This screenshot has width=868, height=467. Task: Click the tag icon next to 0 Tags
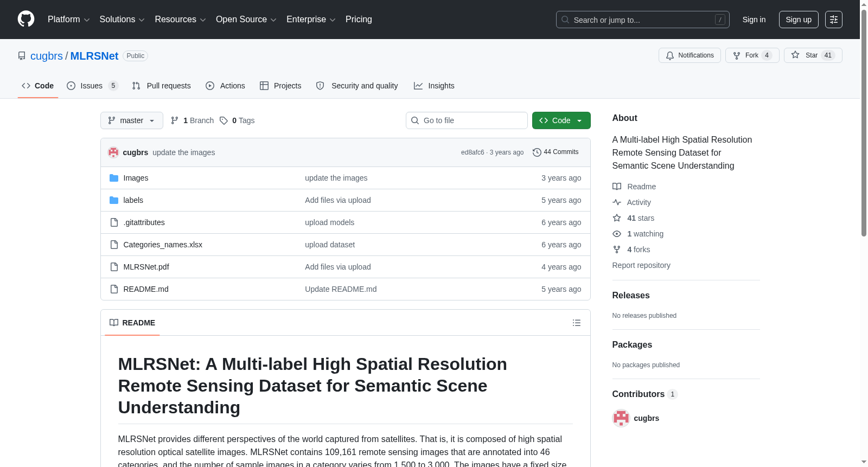coord(224,120)
